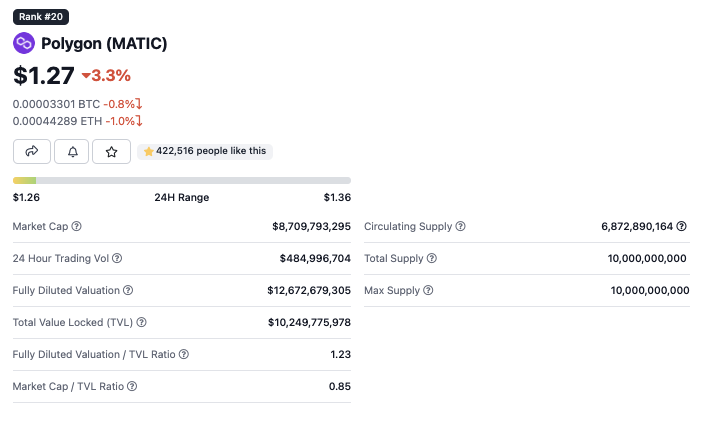
Task: Open price alert bell button
Action: (x=72, y=152)
